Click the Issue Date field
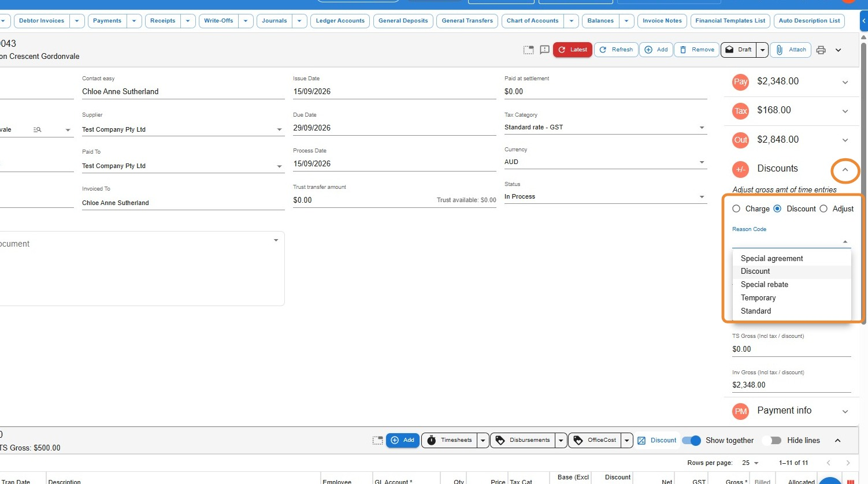Screen dimensions: 868x484 [394, 91]
